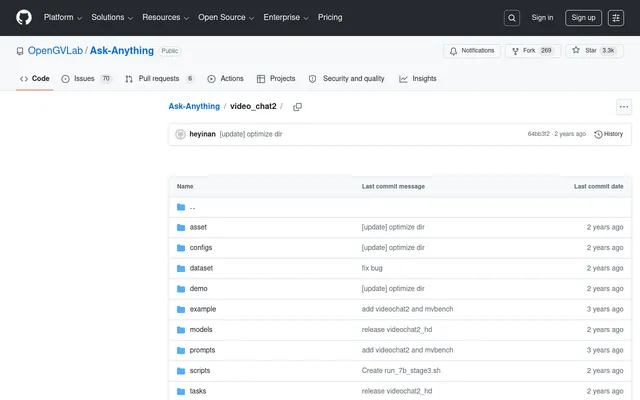Open the header settings icon beside Sign up
Image resolution: width=640 pixels, height=400 pixels.
point(616,18)
